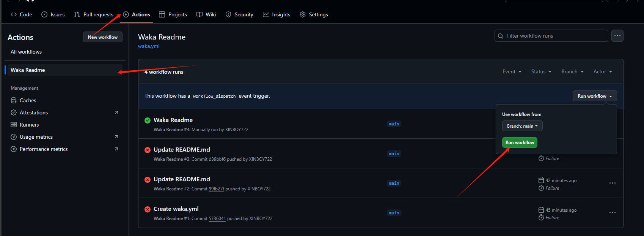
Task: Focus the Filter workflow runs field
Action: 551,36
